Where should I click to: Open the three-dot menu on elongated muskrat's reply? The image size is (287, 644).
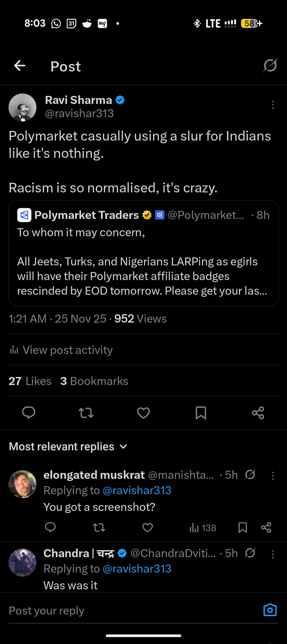tap(273, 475)
